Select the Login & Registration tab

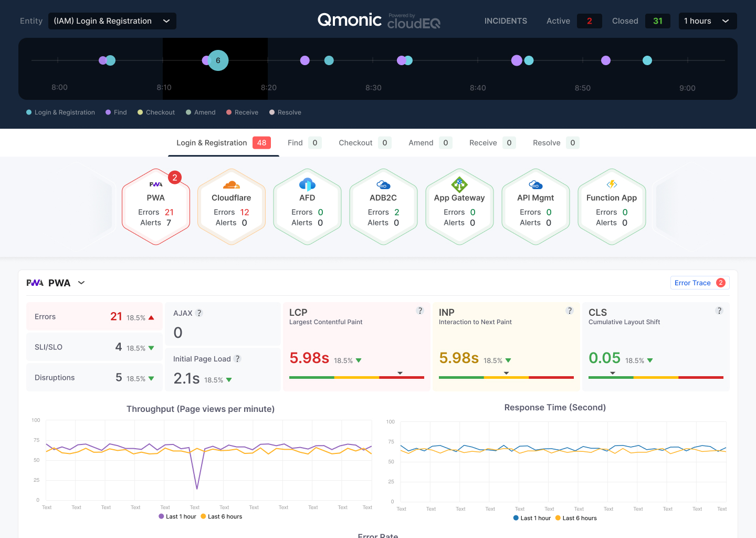pyautogui.click(x=224, y=143)
